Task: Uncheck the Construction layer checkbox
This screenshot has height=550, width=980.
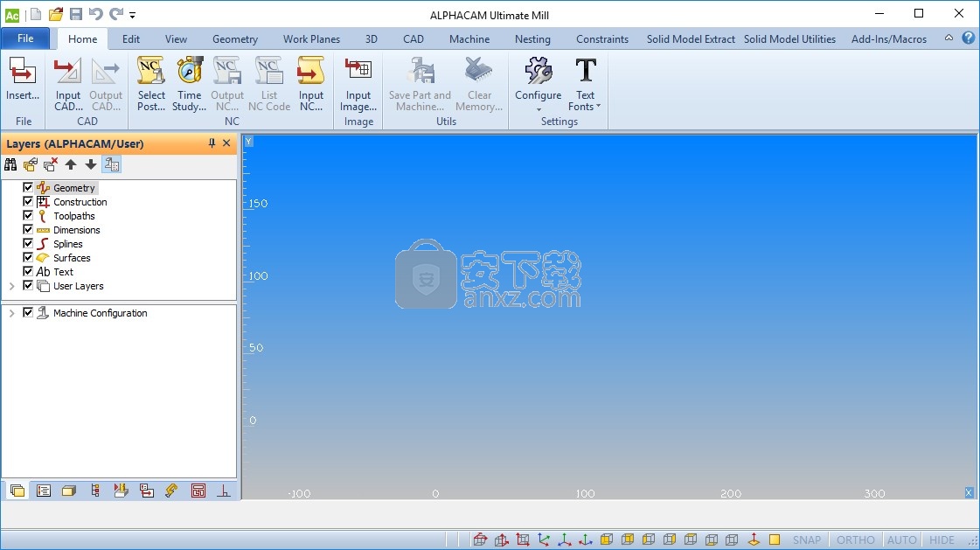Action: pyautogui.click(x=27, y=201)
